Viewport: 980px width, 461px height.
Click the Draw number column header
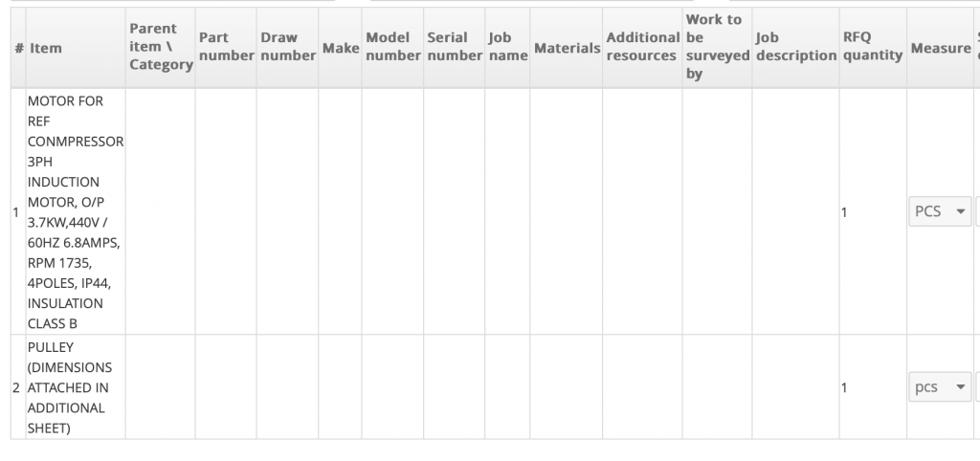pos(287,47)
